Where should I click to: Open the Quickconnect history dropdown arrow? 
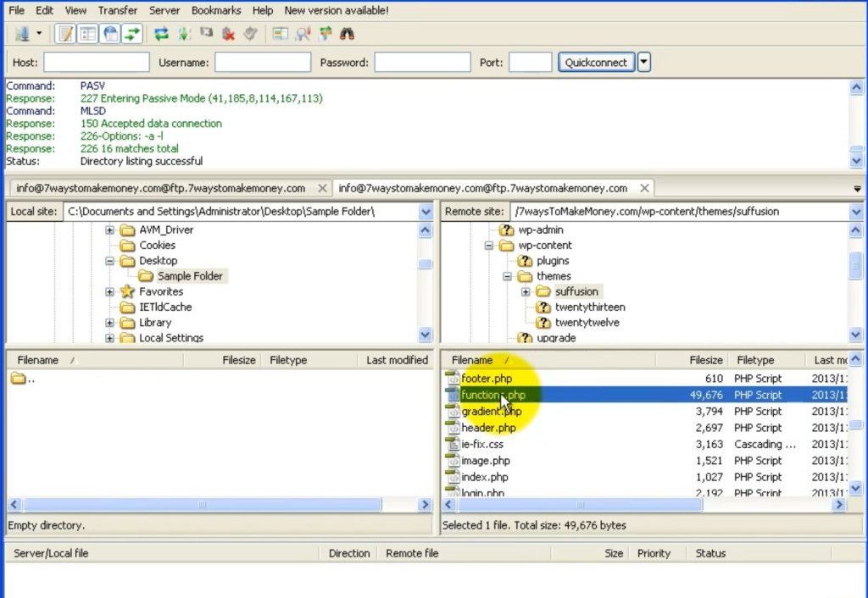click(644, 62)
